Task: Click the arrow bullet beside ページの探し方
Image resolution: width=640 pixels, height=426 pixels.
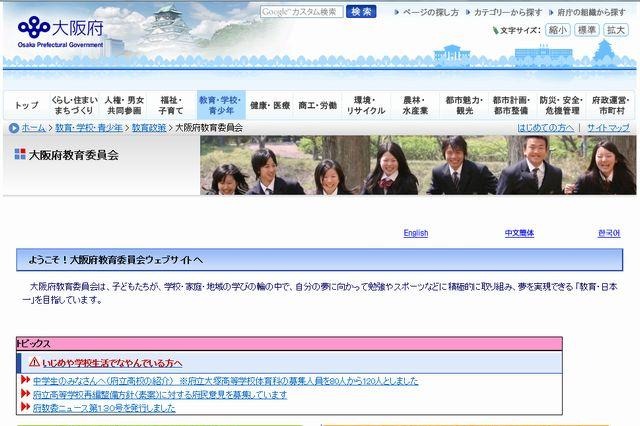Action: point(398,13)
